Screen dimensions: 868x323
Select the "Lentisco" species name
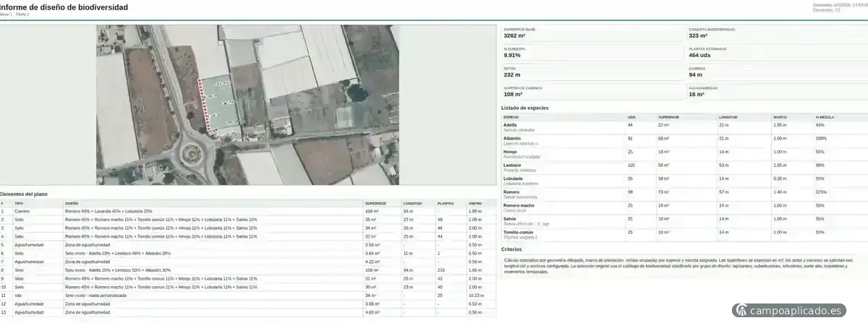512,165
